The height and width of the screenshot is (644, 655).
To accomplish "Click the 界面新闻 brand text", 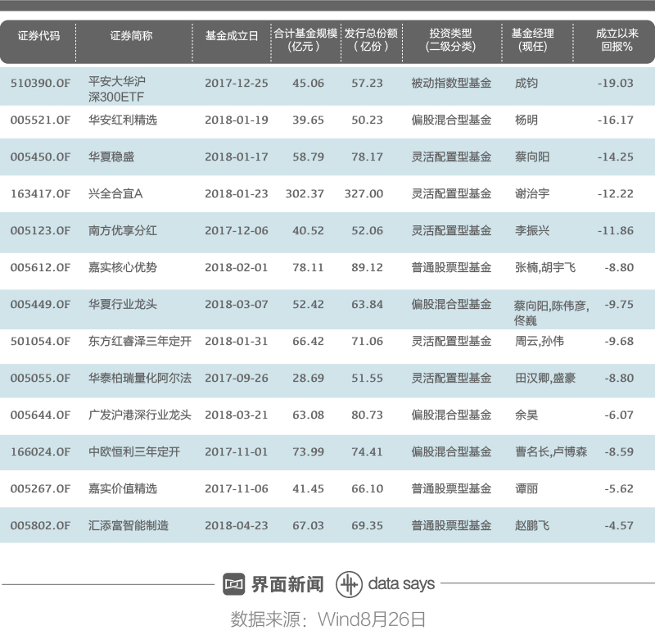I will [x=287, y=584].
